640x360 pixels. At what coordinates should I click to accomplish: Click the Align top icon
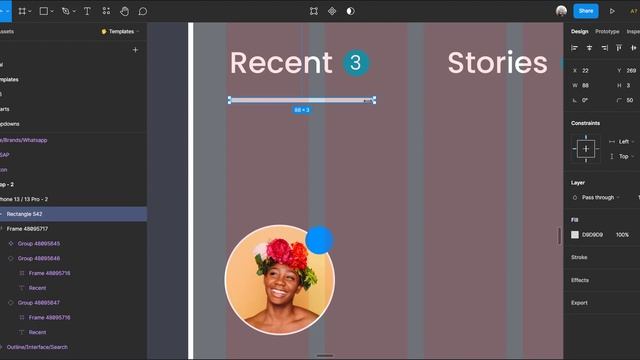pos(619,48)
